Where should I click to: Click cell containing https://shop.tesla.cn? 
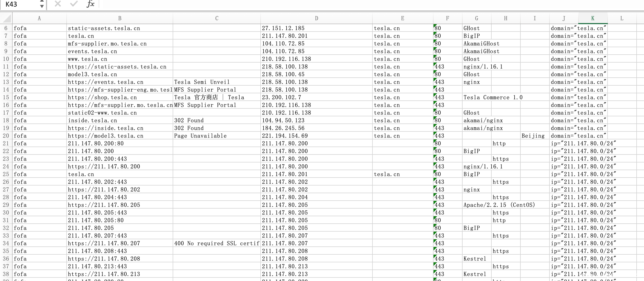[x=119, y=97]
